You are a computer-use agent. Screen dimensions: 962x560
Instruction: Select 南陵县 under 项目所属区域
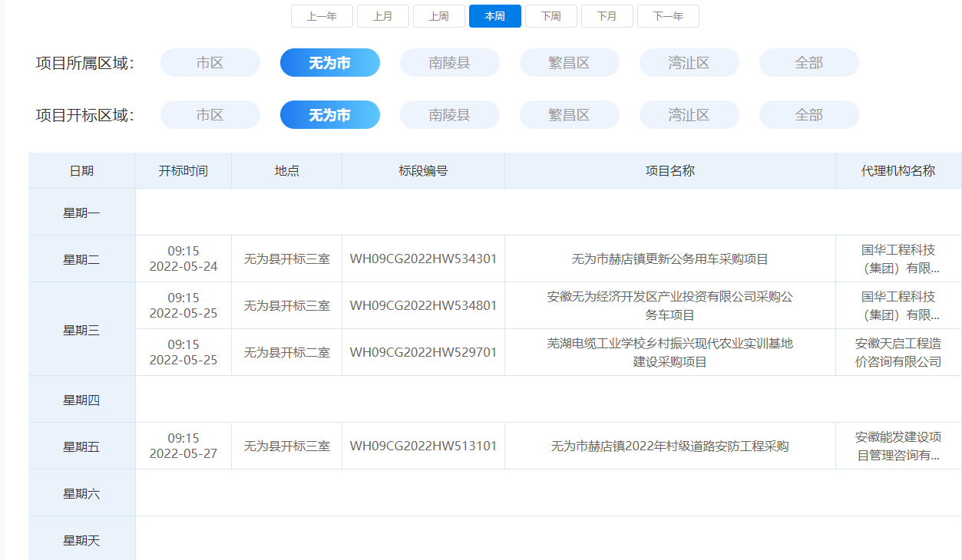click(449, 63)
